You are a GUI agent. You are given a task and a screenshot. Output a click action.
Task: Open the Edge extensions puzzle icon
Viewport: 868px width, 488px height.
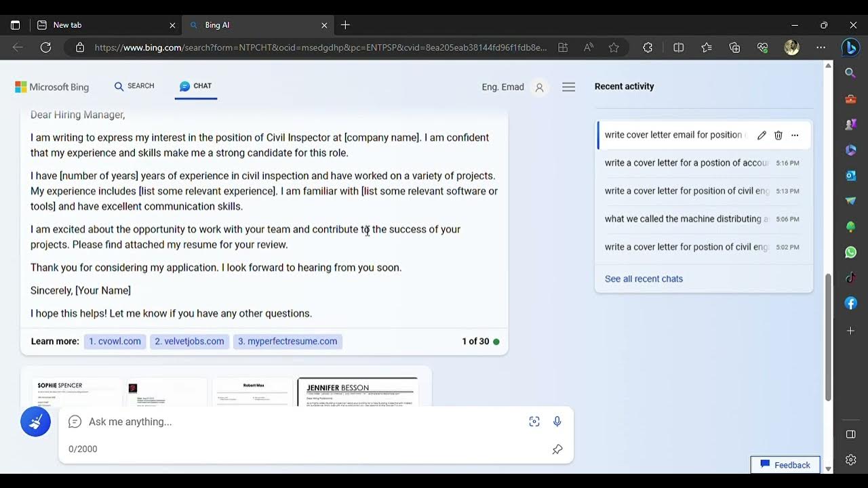(x=648, y=47)
